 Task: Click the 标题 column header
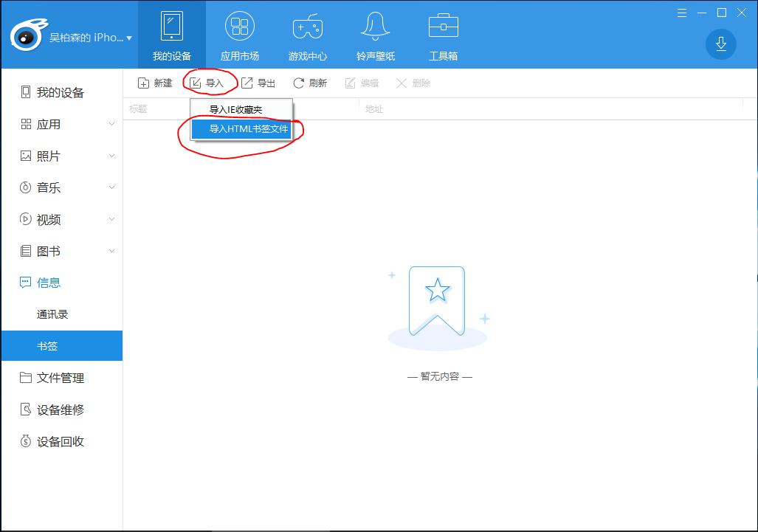tap(138, 109)
